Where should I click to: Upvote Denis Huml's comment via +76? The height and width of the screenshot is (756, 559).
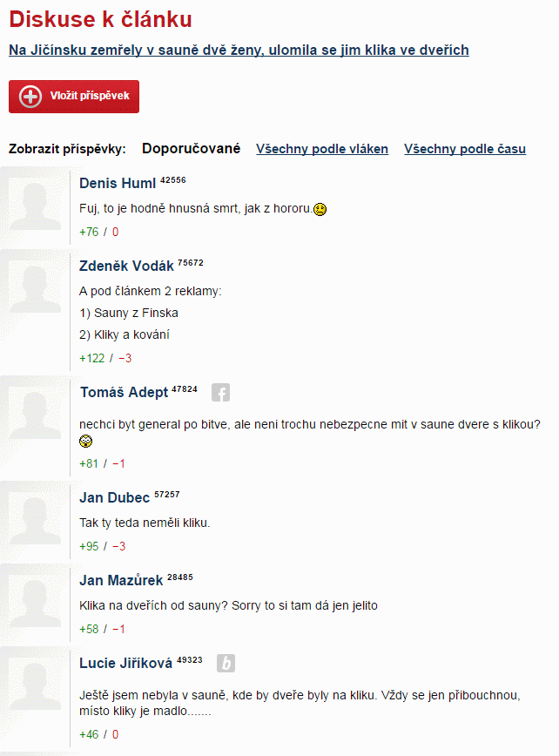89,232
